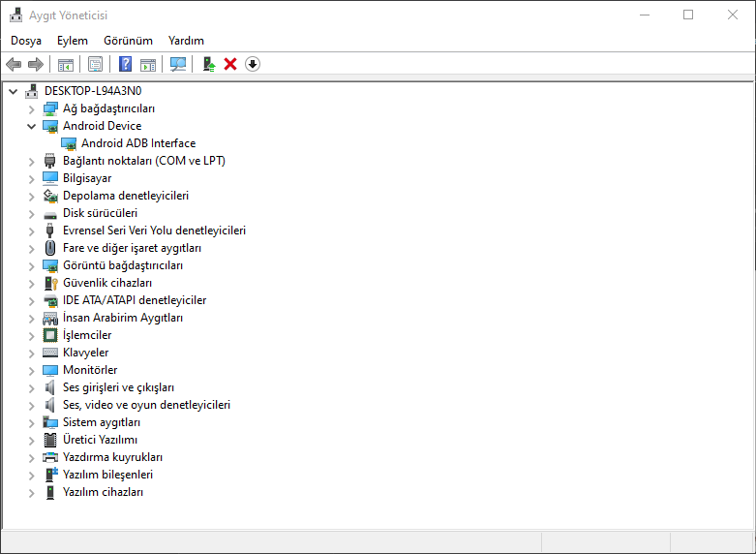Viewport: 756px width, 554px height.
Task: Select the Bilgisayar label
Action: click(87, 178)
